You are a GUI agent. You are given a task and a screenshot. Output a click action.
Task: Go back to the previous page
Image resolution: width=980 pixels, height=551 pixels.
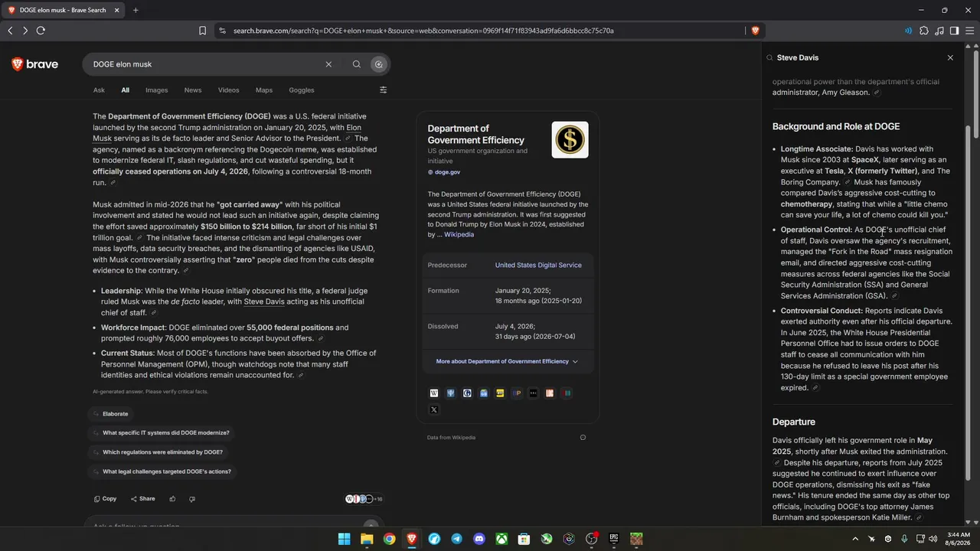pos(10,31)
